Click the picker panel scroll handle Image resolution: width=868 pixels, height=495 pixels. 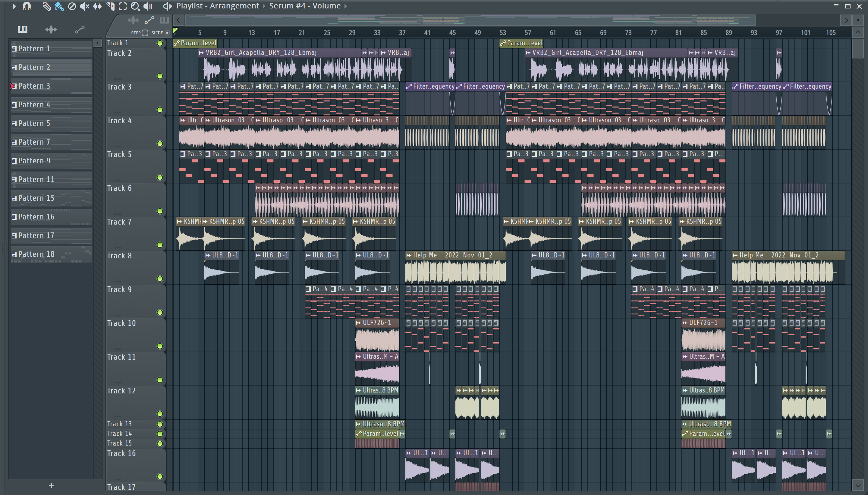click(x=98, y=43)
